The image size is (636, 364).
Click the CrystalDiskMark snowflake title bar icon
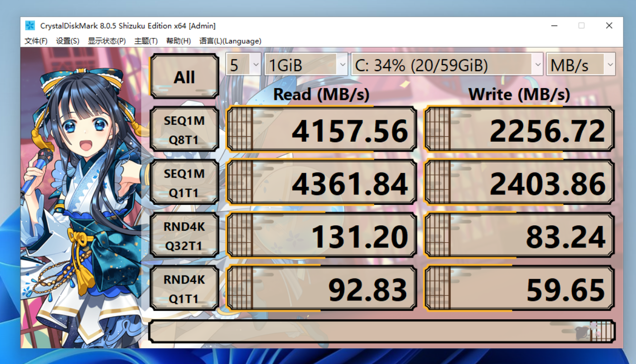point(30,25)
